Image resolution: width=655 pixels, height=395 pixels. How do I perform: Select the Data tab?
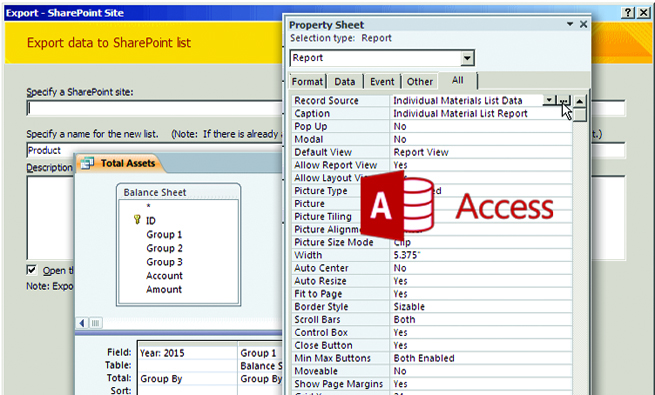pos(345,81)
